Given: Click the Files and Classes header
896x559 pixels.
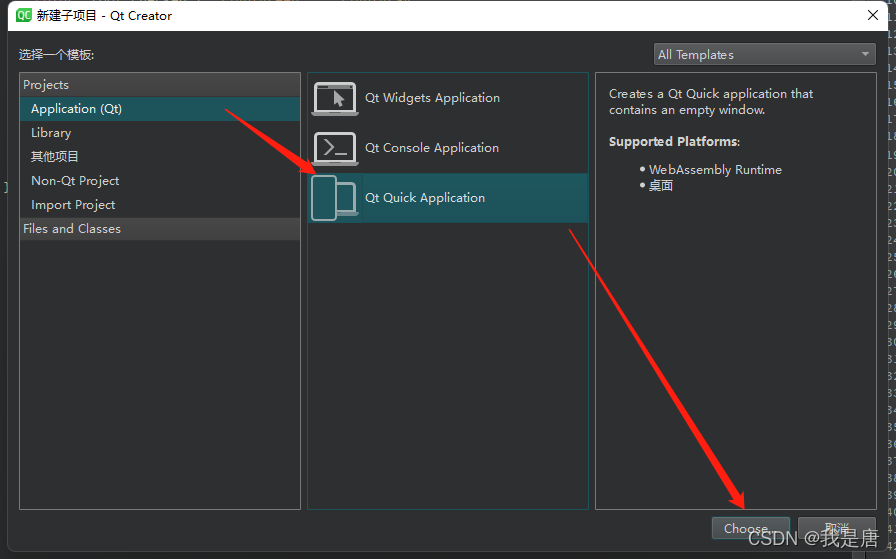Looking at the screenshot, I should pos(160,229).
